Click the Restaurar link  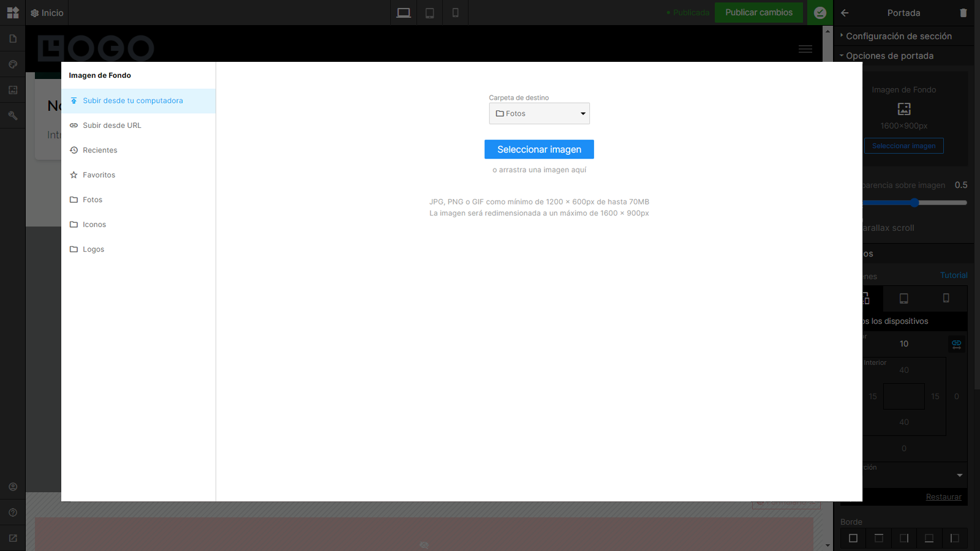pyautogui.click(x=944, y=497)
